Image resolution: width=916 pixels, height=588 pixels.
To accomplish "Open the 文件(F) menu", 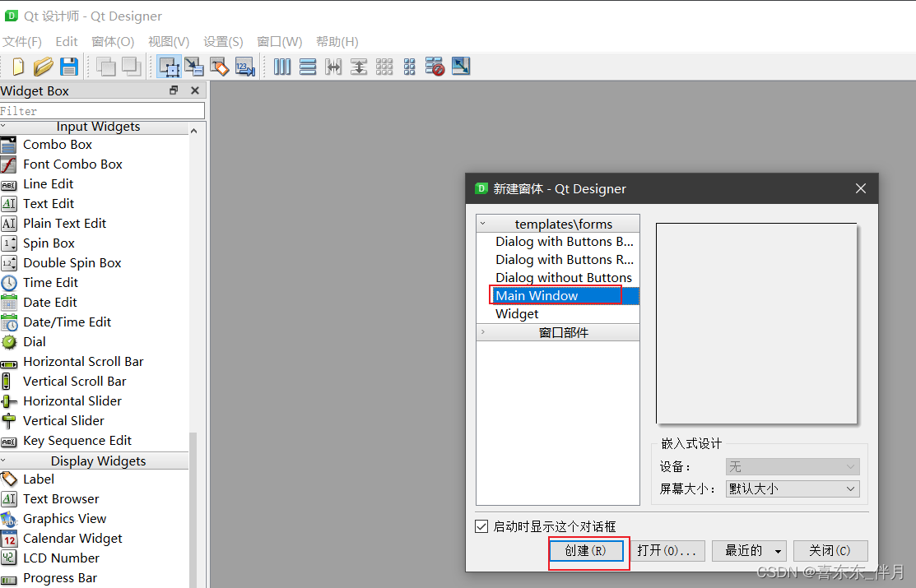I will pyautogui.click(x=22, y=41).
